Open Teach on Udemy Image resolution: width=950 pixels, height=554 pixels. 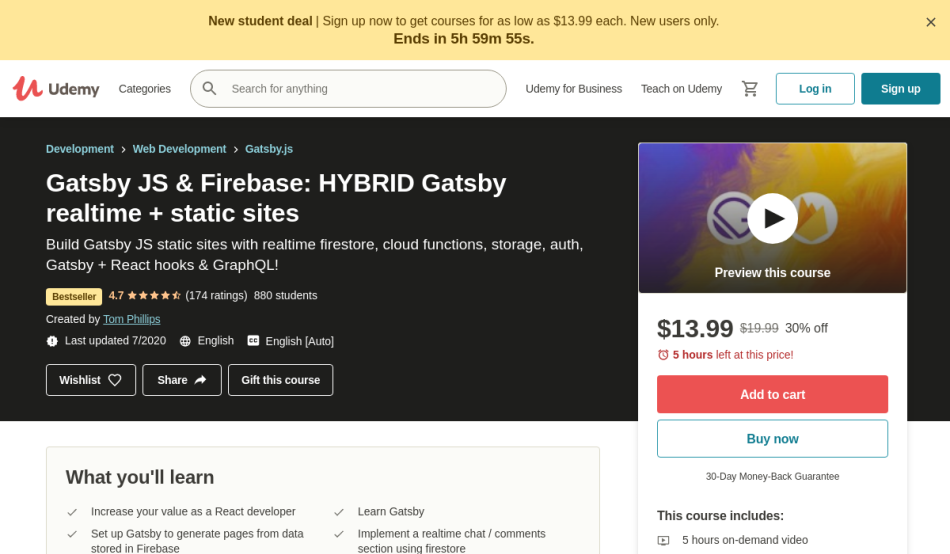click(682, 88)
